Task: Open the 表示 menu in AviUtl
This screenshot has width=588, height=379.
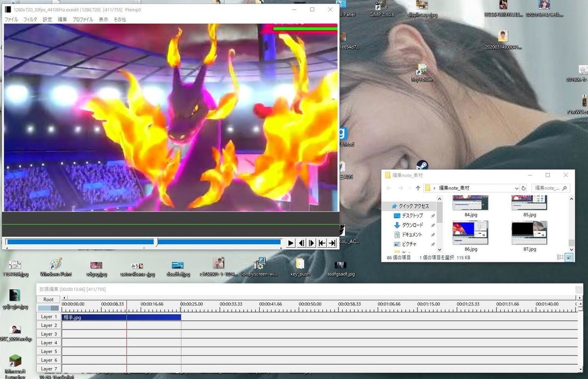Action: (x=103, y=20)
